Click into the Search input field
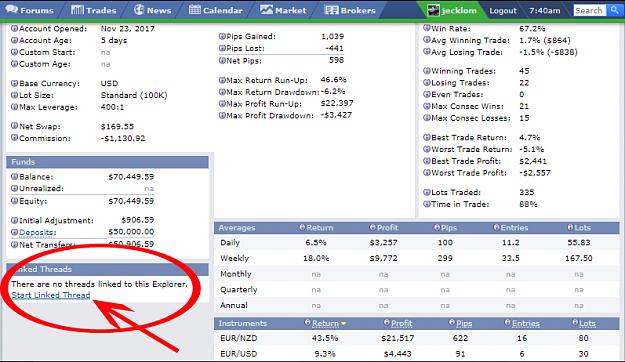Image resolution: width=625 pixels, height=362 pixels. [x=590, y=10]
